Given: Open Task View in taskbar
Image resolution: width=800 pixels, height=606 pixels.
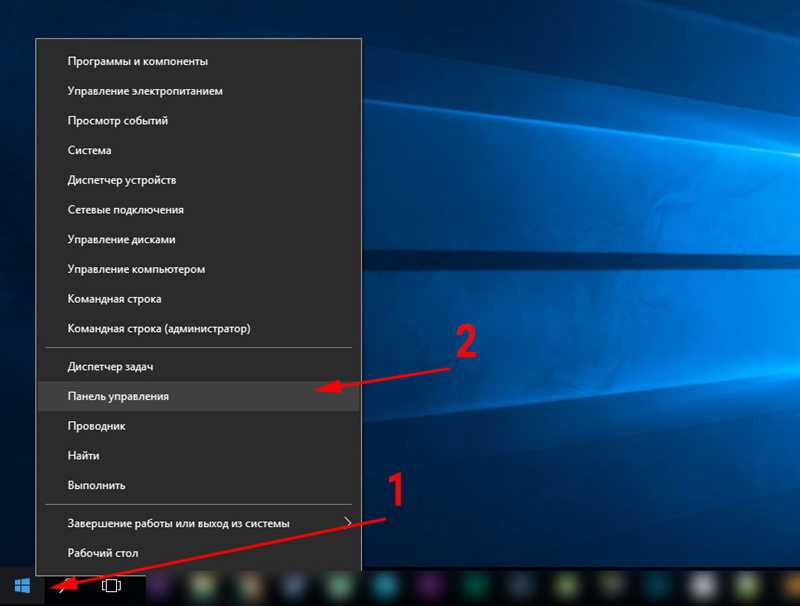Looking at the screenshot, I should coord(111,586).
